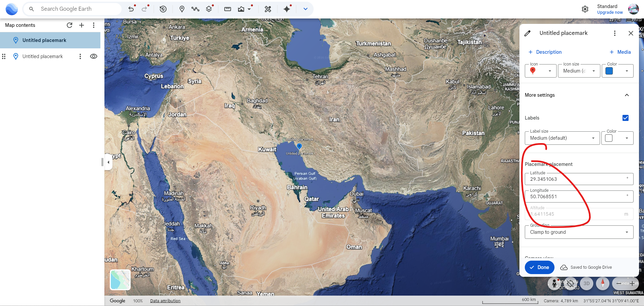The height and width of the screenshot is (306, 644).
Task: Click the layers overlay tool icon
Action: pos(209,9)
